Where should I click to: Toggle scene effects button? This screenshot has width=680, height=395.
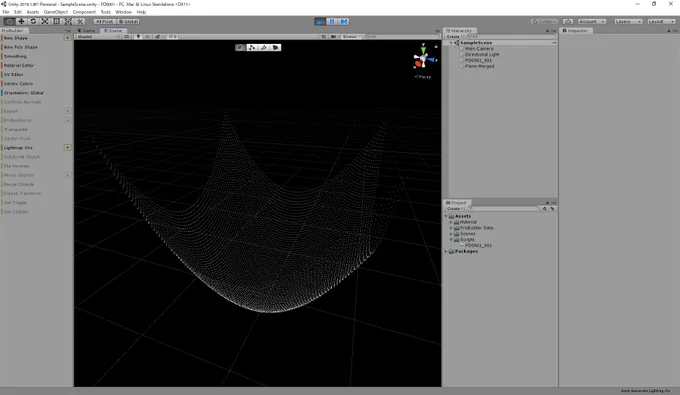pyautogui.click(x=159, y=37)
